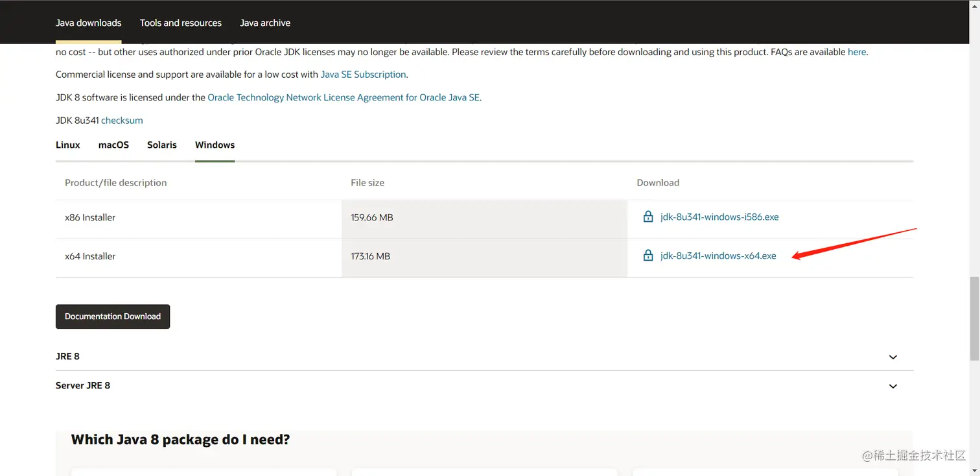Switch to the Linux tab
Image resolution: width=980 pixels, height=476 pixels.
pos(68,145)
